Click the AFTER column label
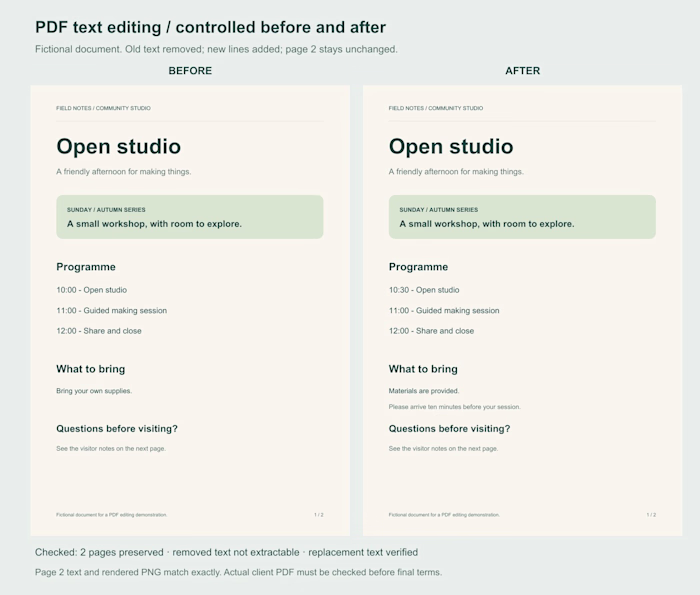The height and width of the screenshot is (595, 700). (522, 71)
